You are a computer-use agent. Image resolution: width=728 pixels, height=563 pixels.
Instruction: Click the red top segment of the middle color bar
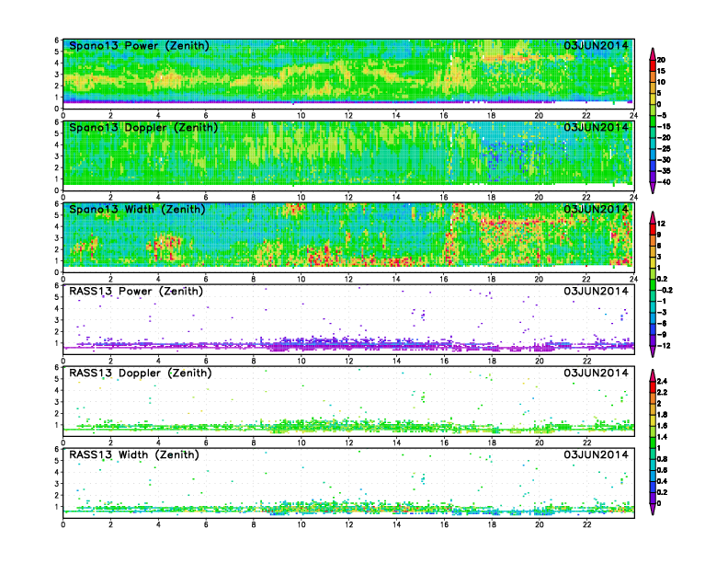pyautogui.click(x=653, y=229)
